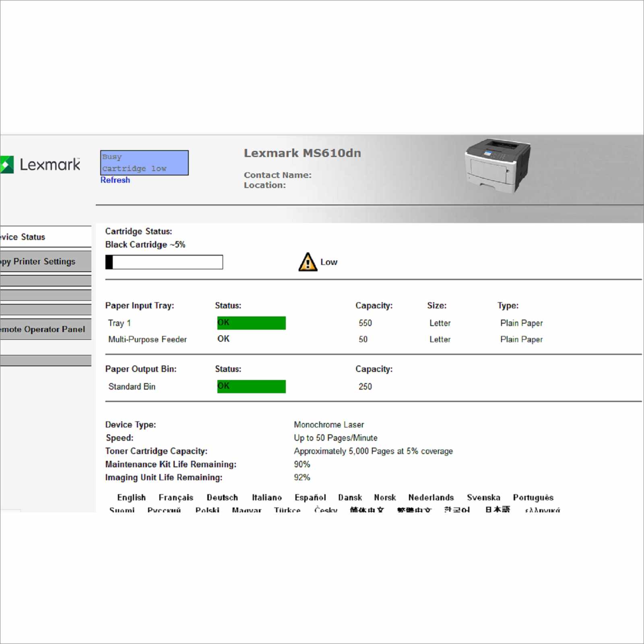Click the Paper Input Tray heading
644x644 pixels.
coord(140,305)
